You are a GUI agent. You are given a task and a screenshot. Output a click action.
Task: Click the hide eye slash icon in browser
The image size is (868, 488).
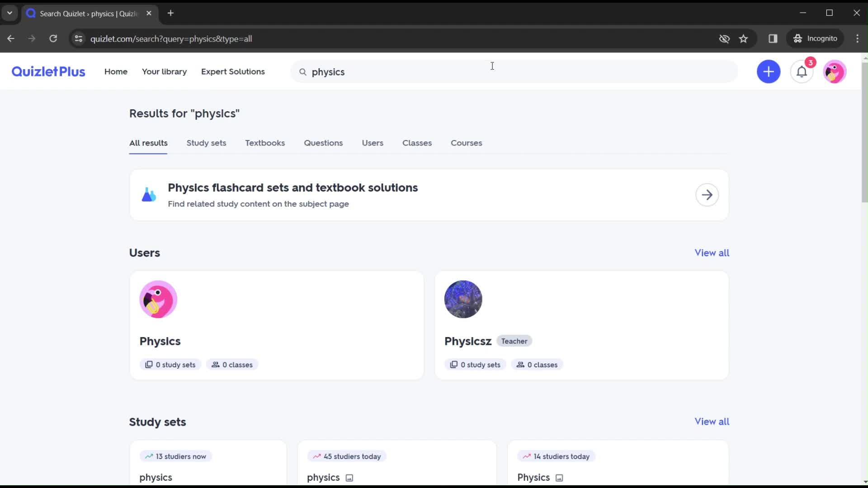724,38
